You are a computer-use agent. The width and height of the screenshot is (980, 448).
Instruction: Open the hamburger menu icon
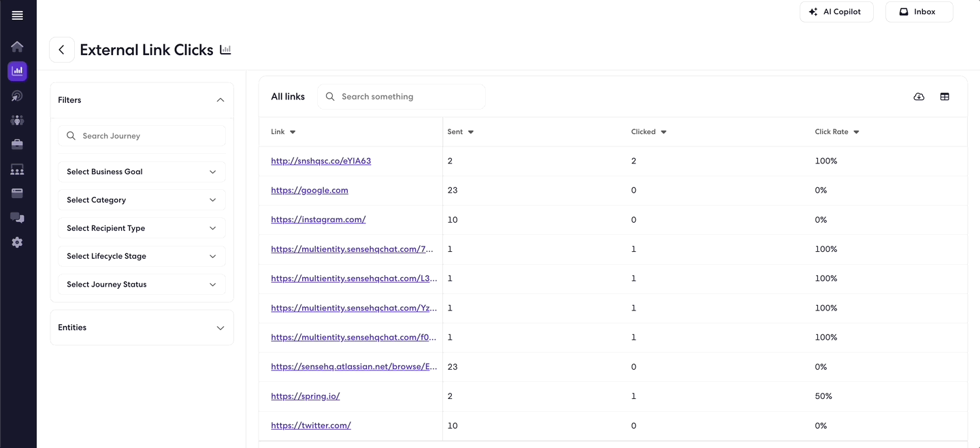tap(17, 16)
